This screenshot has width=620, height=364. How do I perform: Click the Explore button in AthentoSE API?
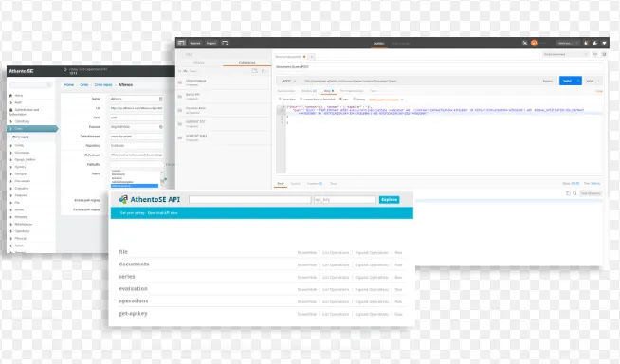389,200
